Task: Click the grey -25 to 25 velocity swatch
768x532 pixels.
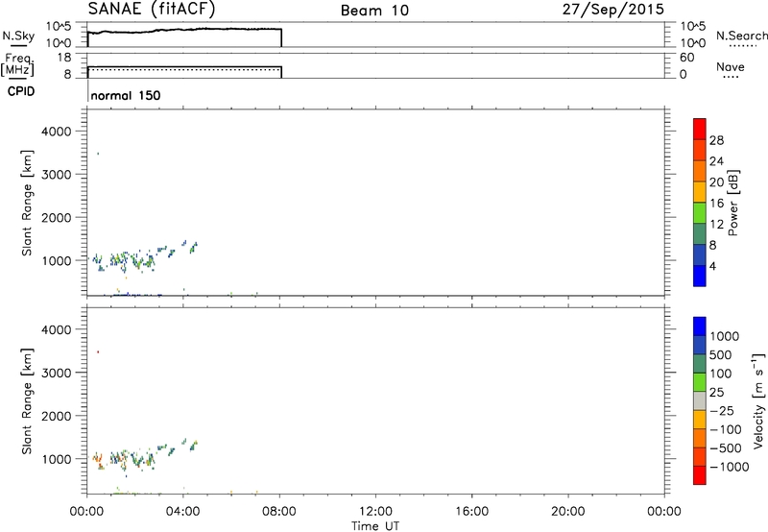Action: [700, 400]
